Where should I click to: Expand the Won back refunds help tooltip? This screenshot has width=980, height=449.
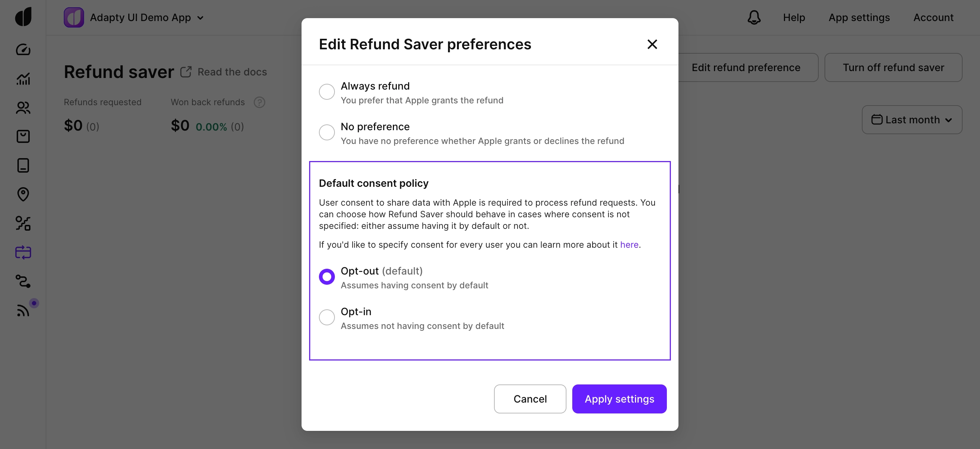point(259,102)
